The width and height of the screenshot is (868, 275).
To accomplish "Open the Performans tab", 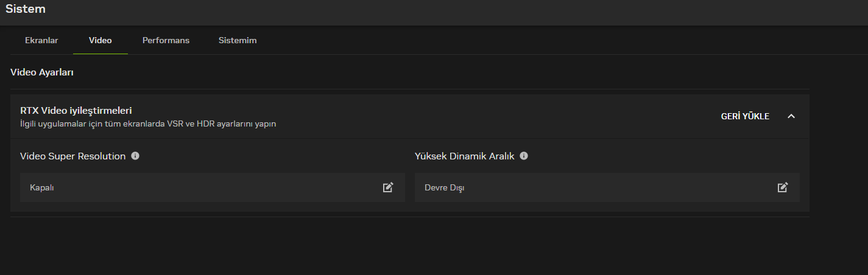I will [166, 41].
